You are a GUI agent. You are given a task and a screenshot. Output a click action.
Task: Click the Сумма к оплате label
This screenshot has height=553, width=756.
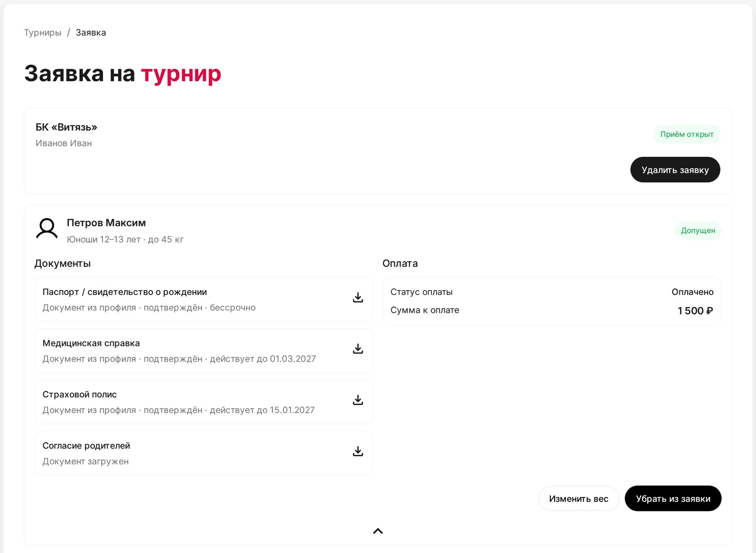[425, 310]
